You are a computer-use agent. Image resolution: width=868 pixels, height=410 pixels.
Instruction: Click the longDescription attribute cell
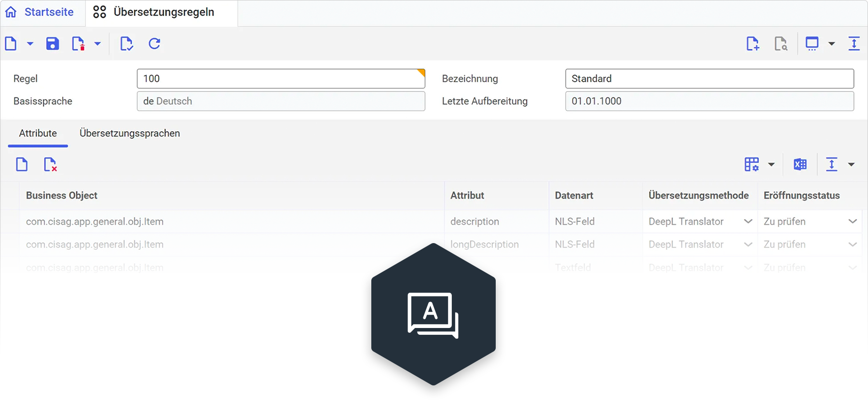(x=496, y=245)
